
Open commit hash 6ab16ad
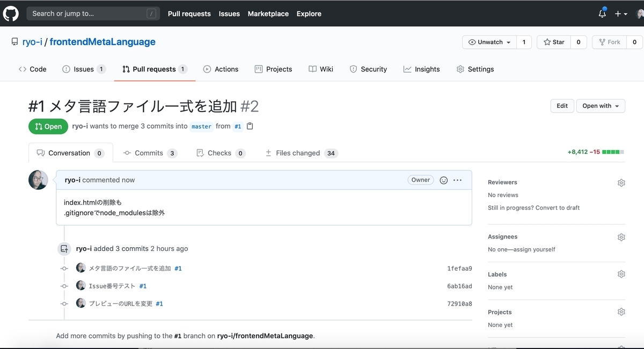(x=459, y=286)
